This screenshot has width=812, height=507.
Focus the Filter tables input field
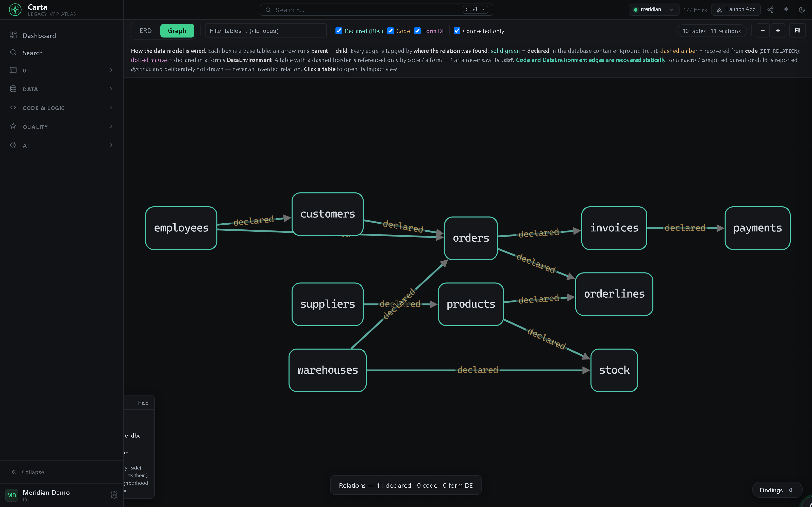(266, 31)
